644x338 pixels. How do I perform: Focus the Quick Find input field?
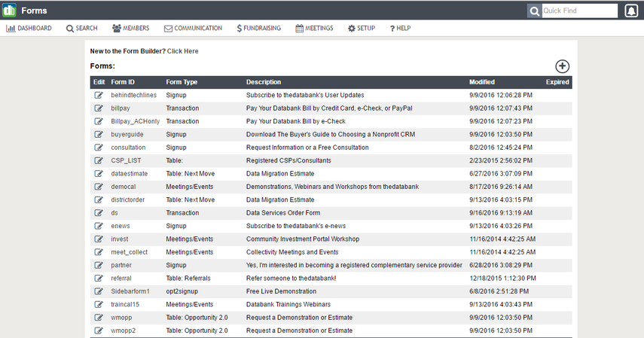[x=579, y=11]
